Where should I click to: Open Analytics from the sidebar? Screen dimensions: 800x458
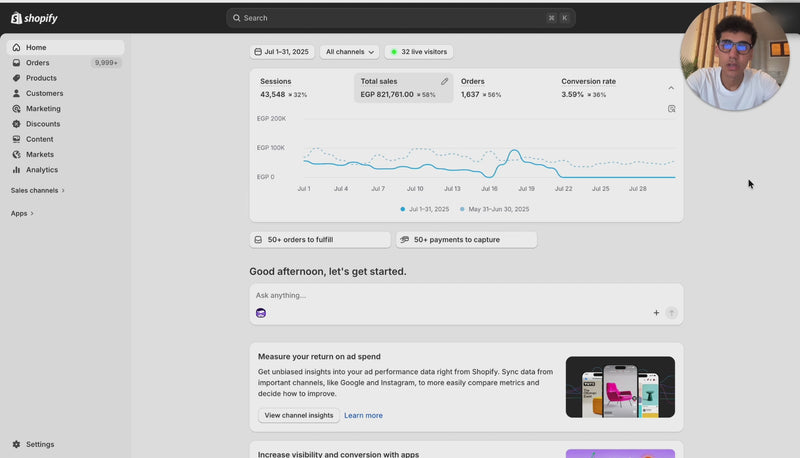41,170
